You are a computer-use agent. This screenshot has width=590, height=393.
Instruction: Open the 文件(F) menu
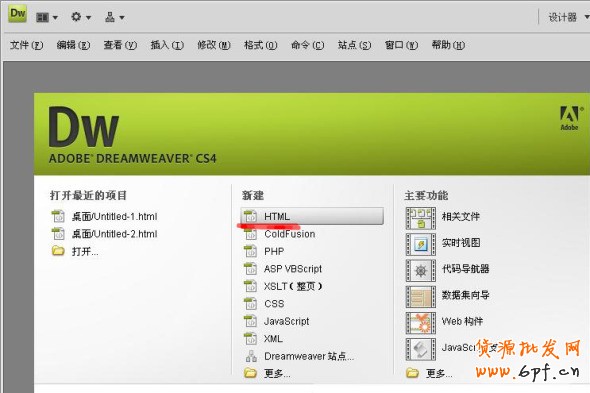coord(26,45)
